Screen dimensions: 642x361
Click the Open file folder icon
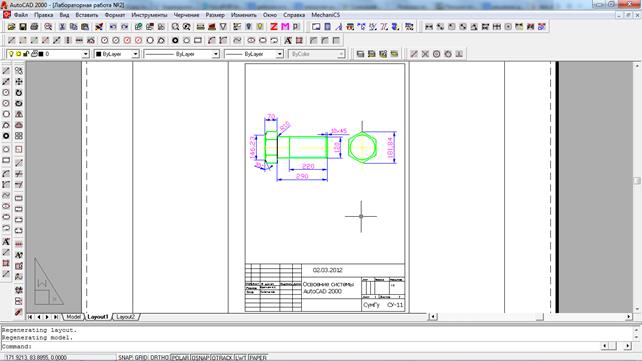click(x=11, y=27)
